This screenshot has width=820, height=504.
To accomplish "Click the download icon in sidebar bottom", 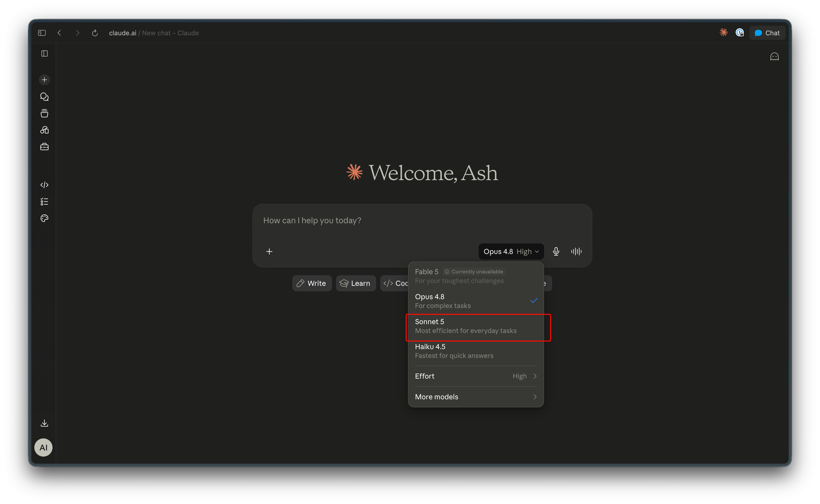I will click(x=44, y=423).
